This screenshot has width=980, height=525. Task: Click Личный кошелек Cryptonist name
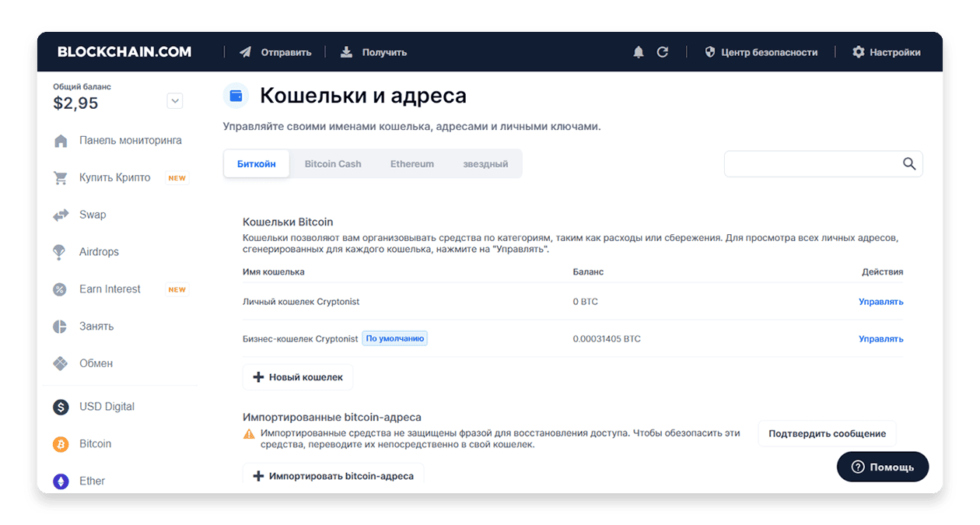click(x=301, y=302)
